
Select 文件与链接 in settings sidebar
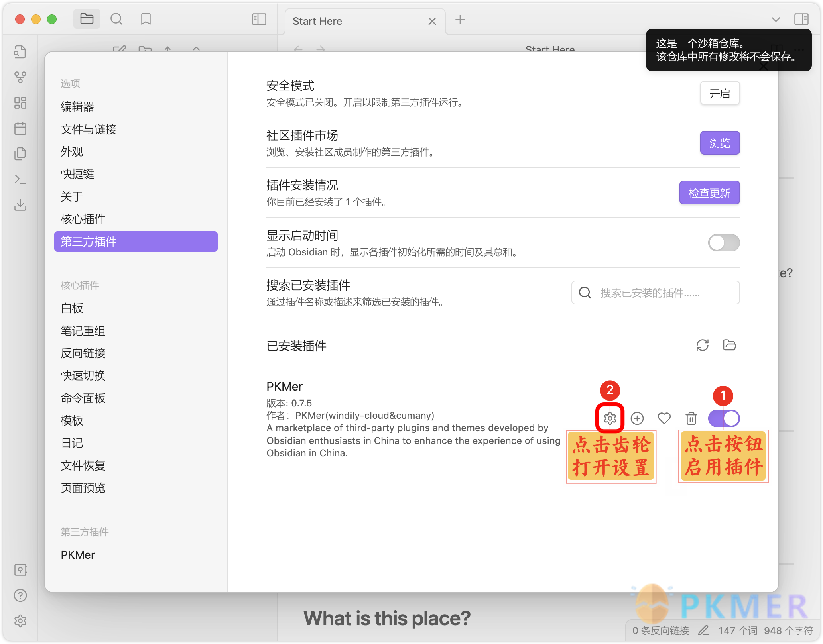point(136,129)
